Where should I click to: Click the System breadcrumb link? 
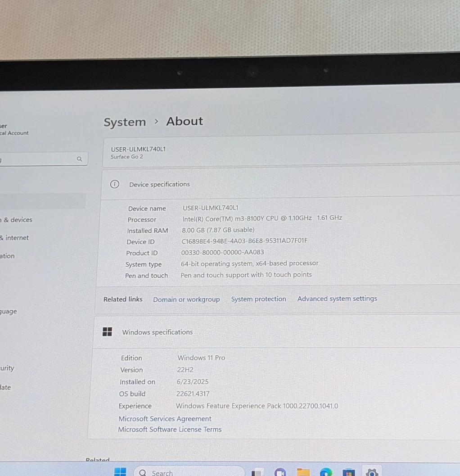pyautogui.click(x=125, y=122)
